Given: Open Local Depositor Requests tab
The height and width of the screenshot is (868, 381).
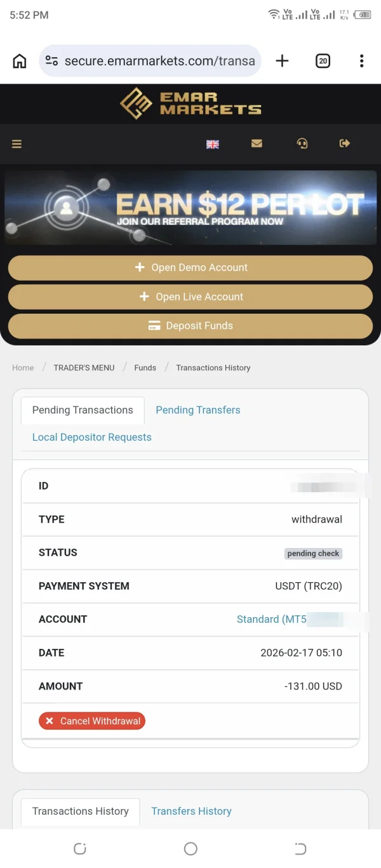Looking at the screenshot, I should pos(92,437).
